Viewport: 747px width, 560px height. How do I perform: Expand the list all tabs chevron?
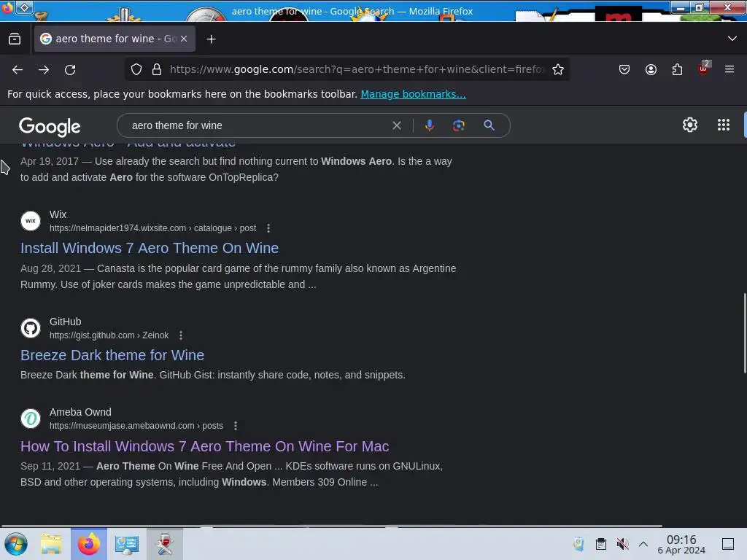(x=732, y=39)
